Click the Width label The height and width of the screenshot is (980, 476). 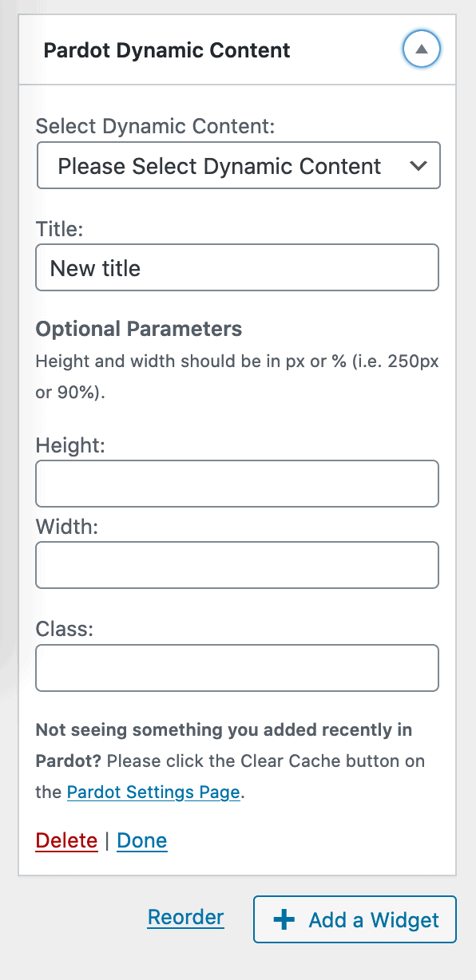coord(65,527)
